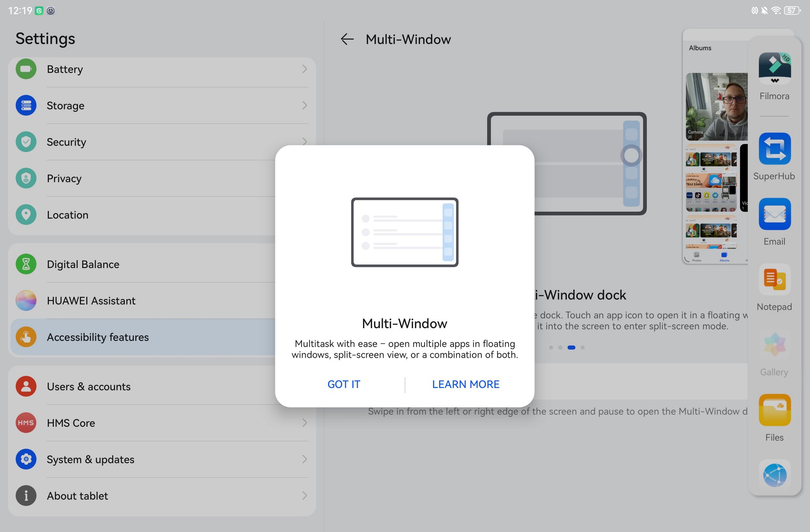
Task: Select the first tutorial page dot
Action: coord(551,347)
